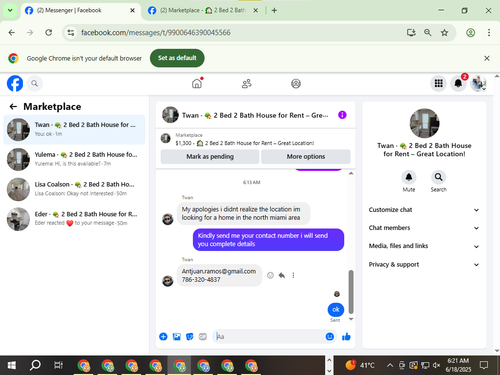This screenshot has width=500, height=375.
Task: Choose a GIF icon
Action: tap(203, 337)
